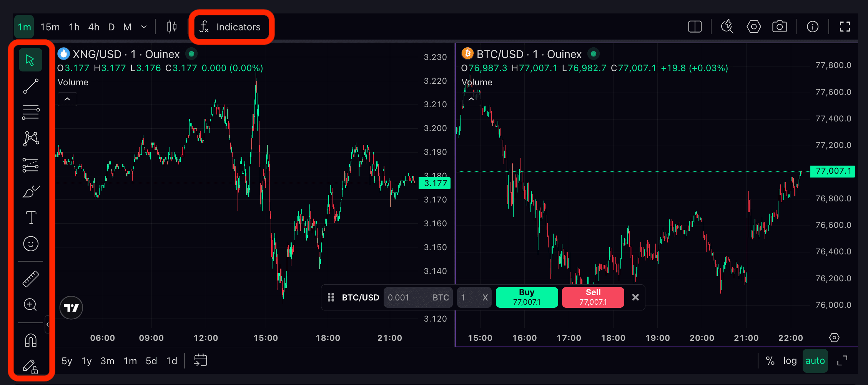The height and width of the screenshot is (385, 868).
Task: Grab the trade panel drag handle
Action: click(x=331, y=297)
